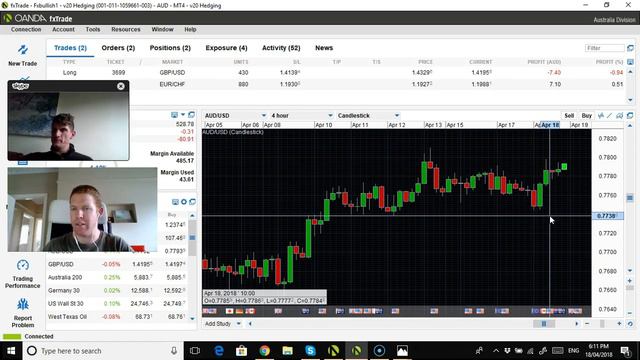Select Germany 30 in the quote list

[117, 290]
